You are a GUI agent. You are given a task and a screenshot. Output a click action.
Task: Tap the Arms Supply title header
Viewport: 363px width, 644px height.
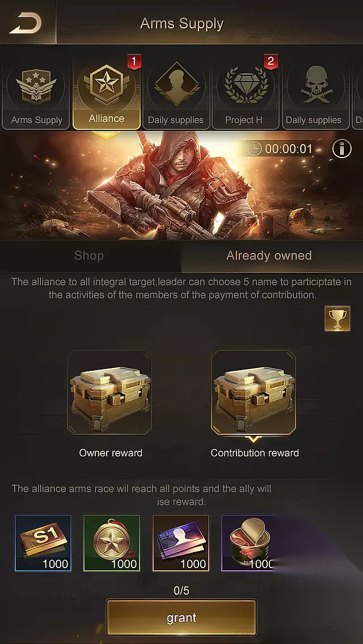pyautogui.click(x=181, y=23)
